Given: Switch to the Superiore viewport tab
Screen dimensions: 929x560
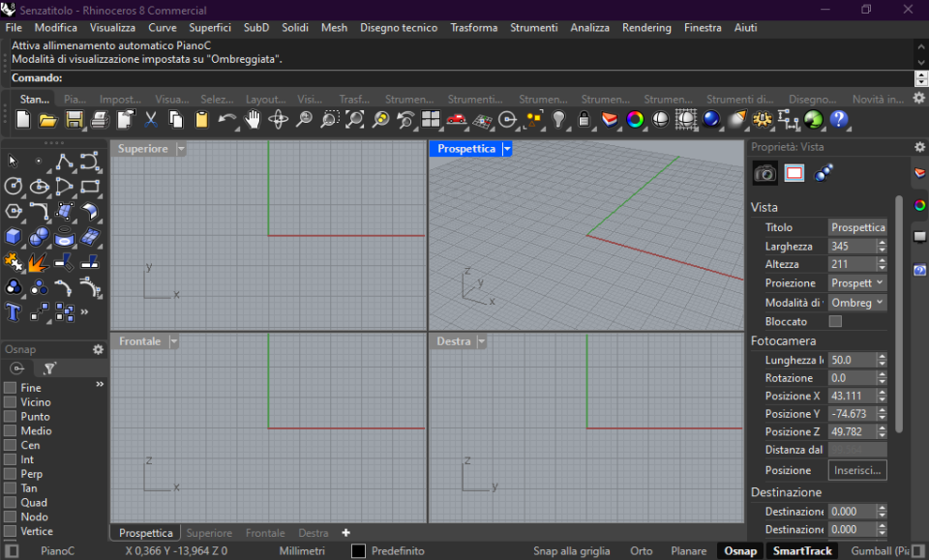Looking at the screenshot, I should tap(209, 533).
